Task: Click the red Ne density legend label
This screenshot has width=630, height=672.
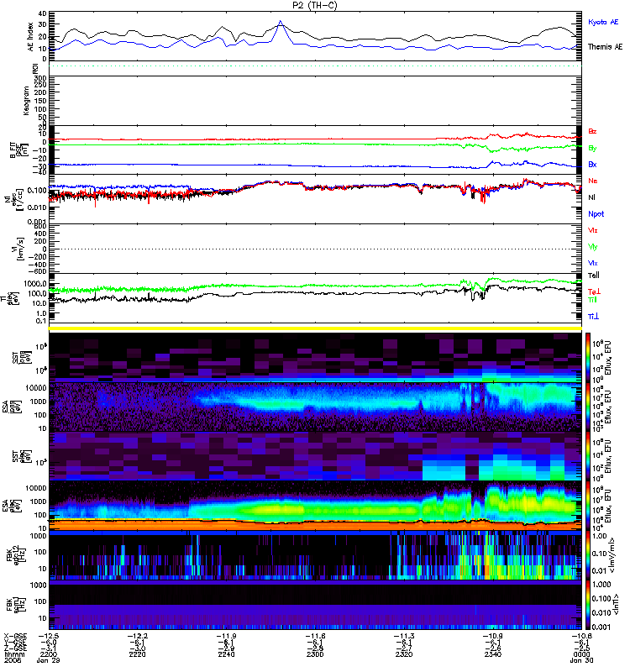Action: tap(592, 181)
